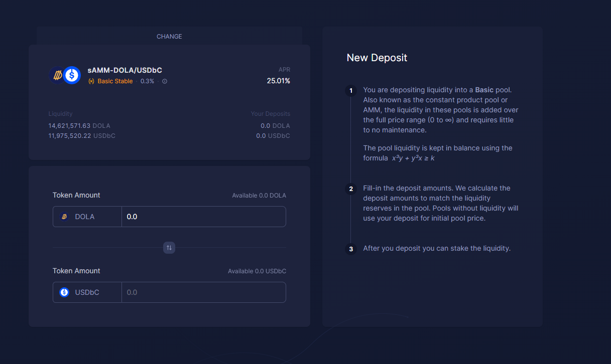Image resolution: width=611 pixels, height=364 pixels.
Task: Click the Basic Stable label
Action: [115, 81]
